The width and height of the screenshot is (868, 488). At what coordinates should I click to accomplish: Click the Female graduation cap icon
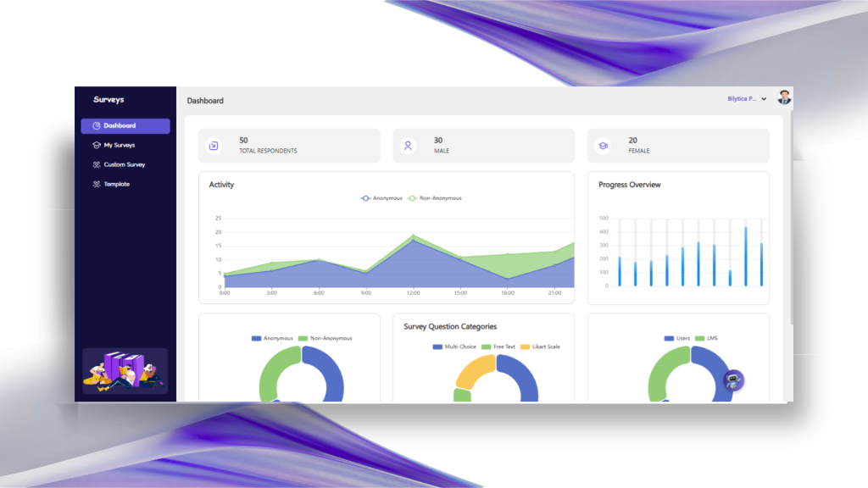(603, 146)
